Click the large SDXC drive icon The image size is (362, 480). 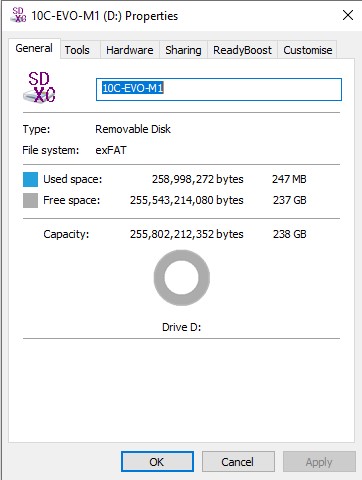[x=39, y=87]
